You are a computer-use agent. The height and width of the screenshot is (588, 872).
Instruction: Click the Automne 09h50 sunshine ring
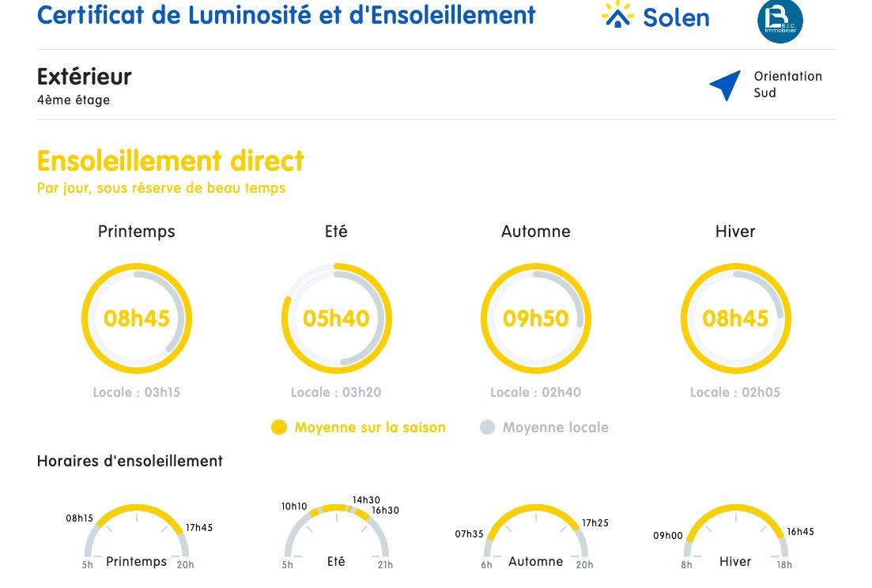coord(536,318)
